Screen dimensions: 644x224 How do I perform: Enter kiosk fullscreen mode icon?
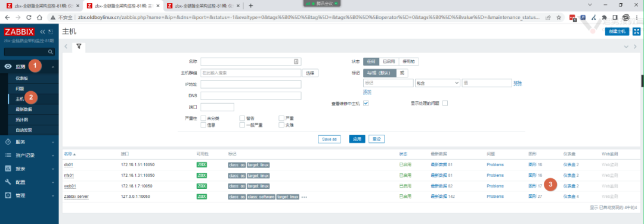[637, 32]
